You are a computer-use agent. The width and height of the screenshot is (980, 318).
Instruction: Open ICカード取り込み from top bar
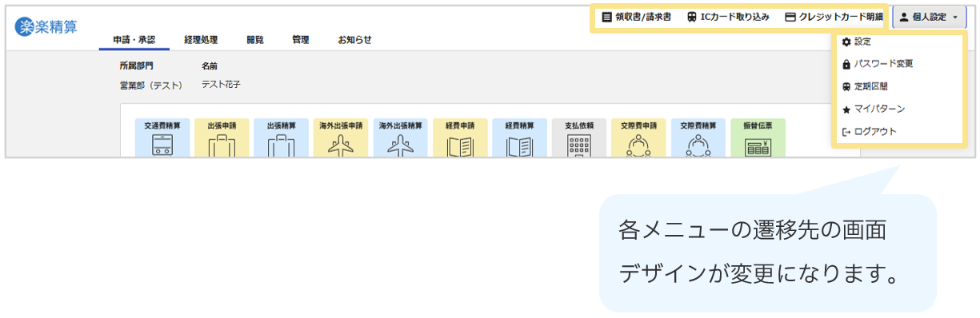pyautogui.click(x=727, y=17)
